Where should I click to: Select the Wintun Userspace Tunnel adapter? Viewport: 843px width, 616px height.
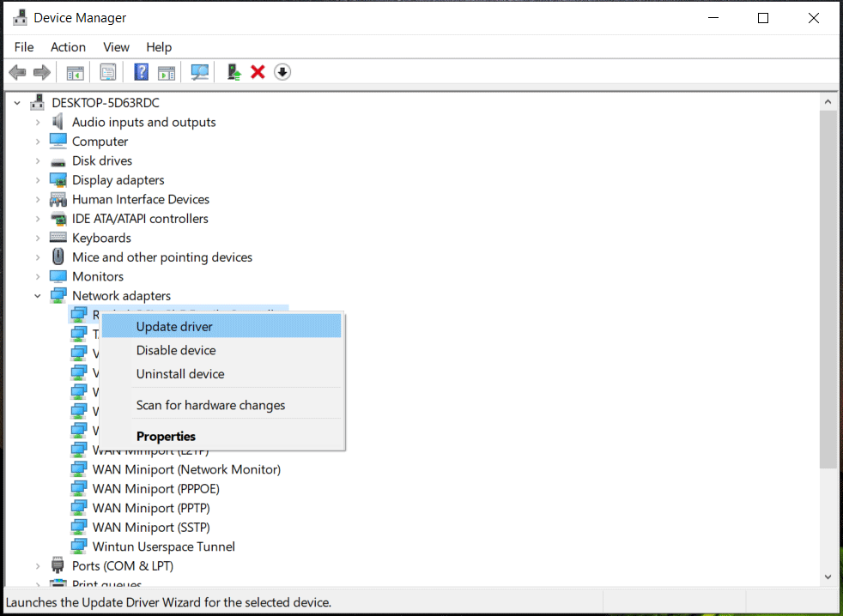[163, 547]
